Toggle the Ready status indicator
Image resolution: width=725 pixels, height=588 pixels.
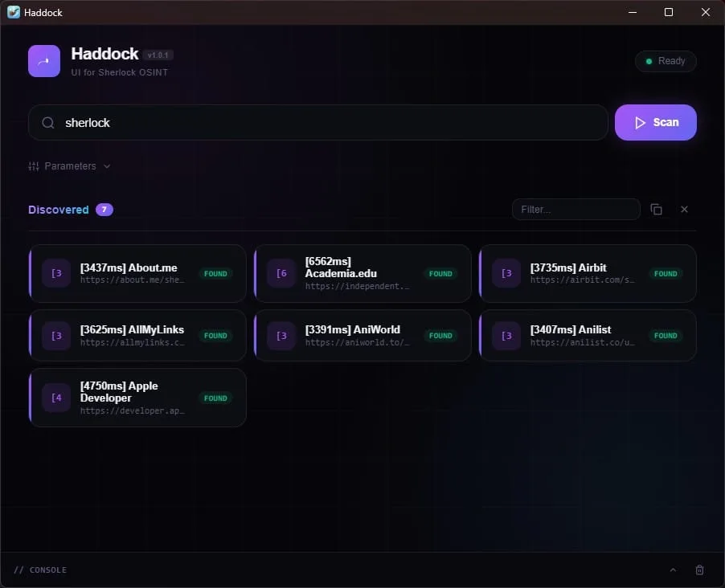click(666, 61)
